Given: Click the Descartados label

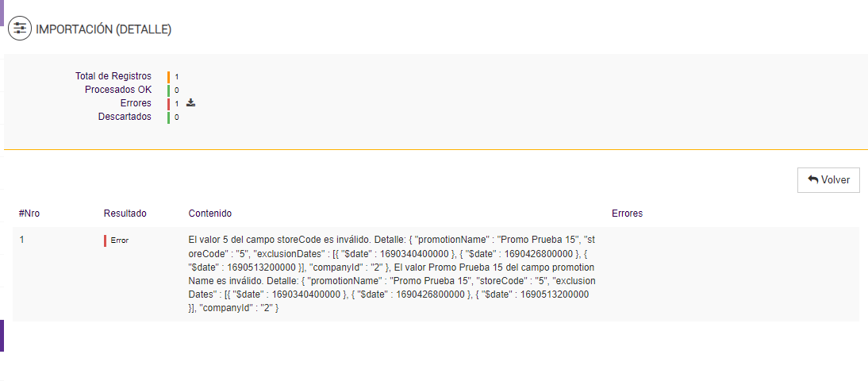Looking at the screenshot, I should coord(125,117).
